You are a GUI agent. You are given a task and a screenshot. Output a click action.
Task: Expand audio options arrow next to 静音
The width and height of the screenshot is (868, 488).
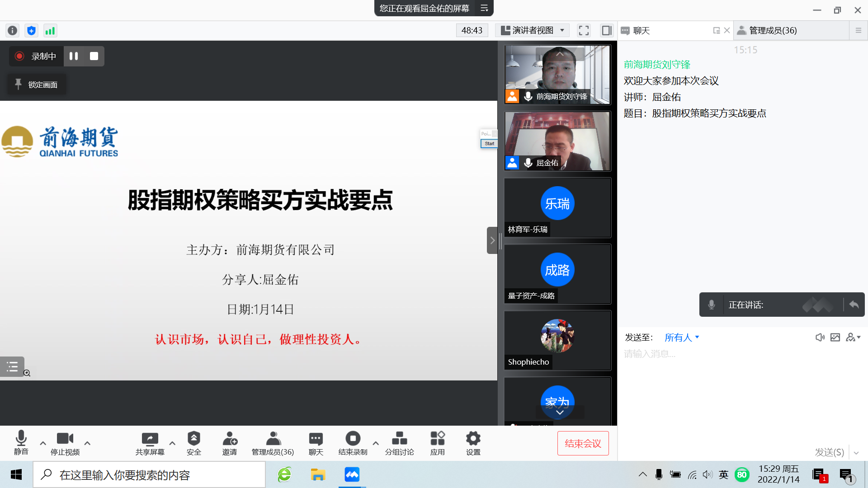click(43, 443)
